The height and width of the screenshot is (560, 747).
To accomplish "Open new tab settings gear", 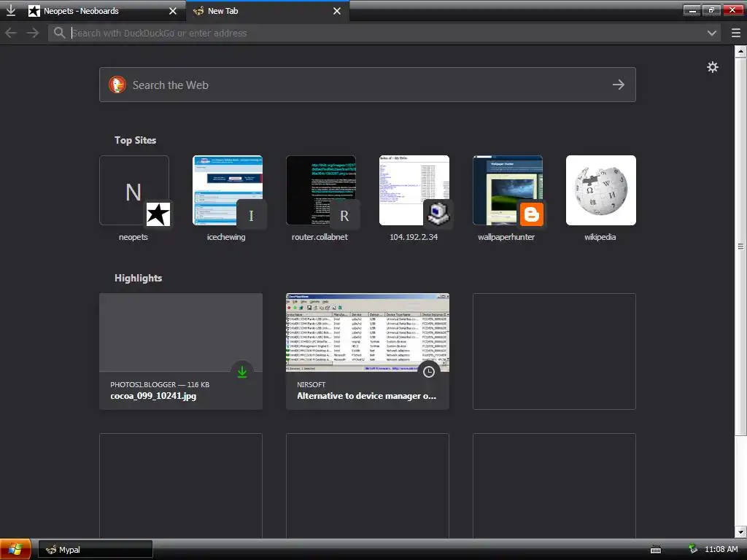I will pyautogui.click(x=712, y=67).
